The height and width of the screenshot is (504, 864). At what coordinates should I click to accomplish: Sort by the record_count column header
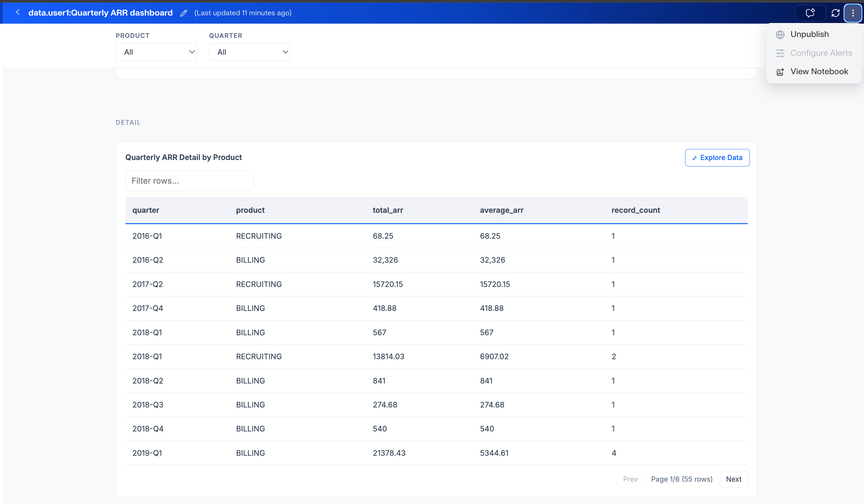(636, 210)
